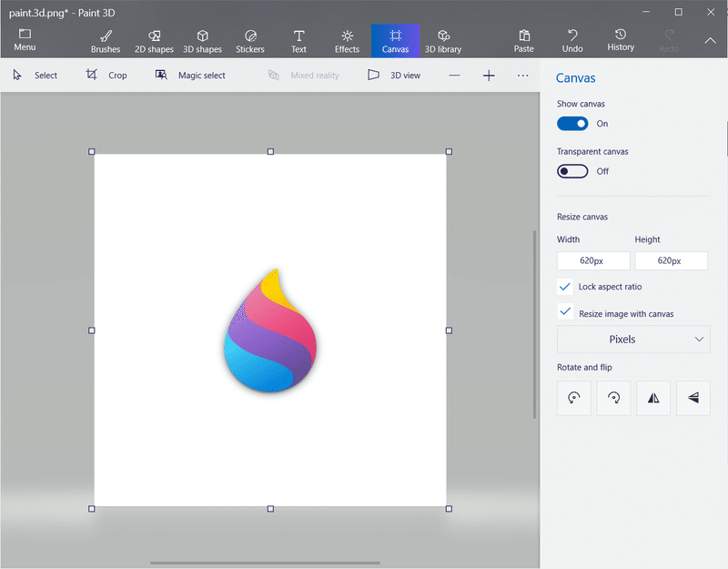
Task: Click the bottom-middle canvas resize handle
Action: 270,509
